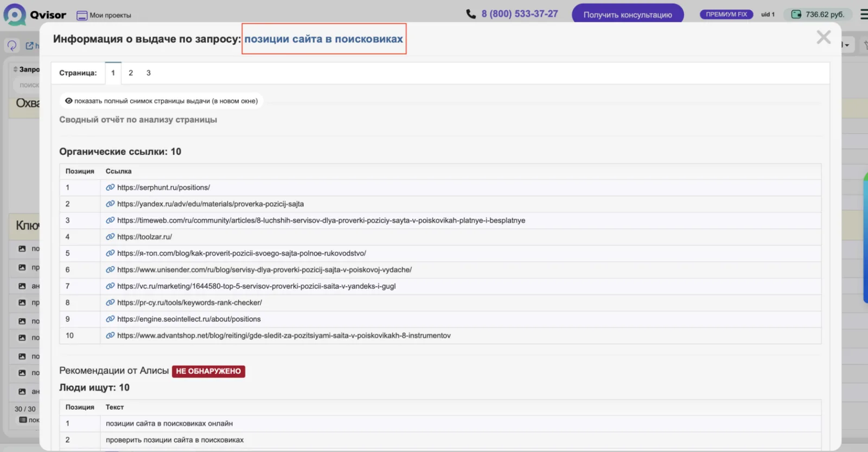Click the wallet icon beside the balance
Image resolution: width=868 pixels, height=452 pixels.
pos(796,15)
